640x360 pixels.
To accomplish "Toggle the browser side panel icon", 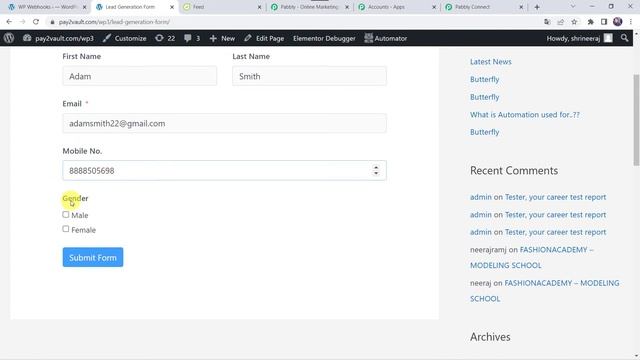I will (x=604, y=22).
